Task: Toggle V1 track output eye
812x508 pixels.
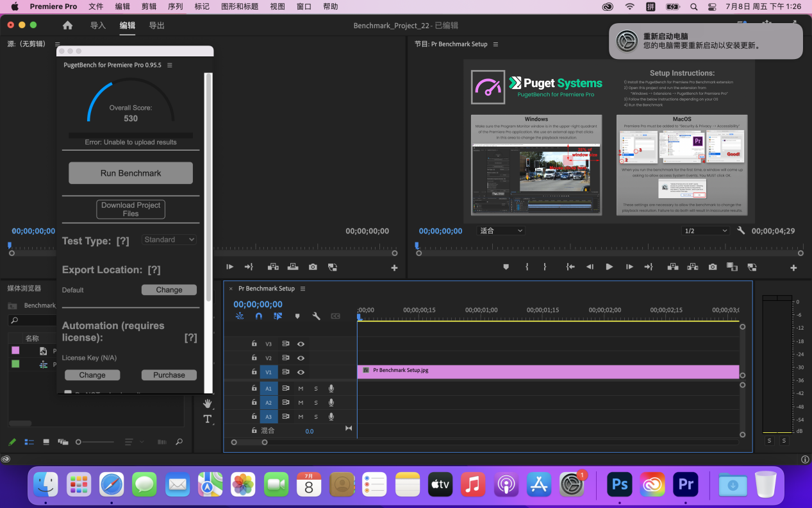Action: point(301,372)
